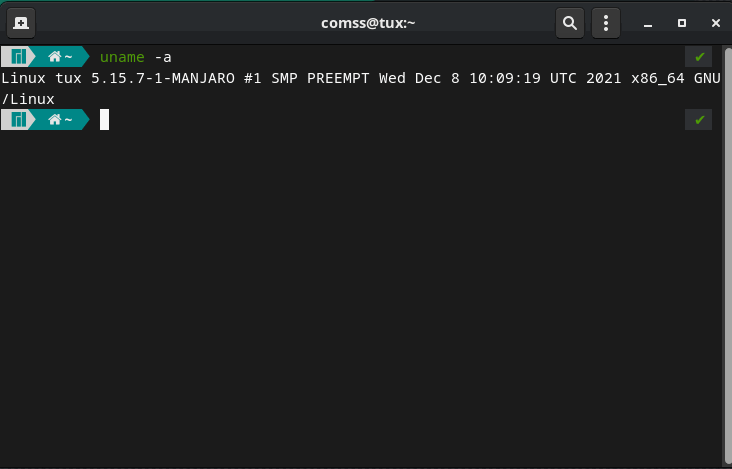Click the green check mark beside uname

pyautogui.click(x=699, y=57)
